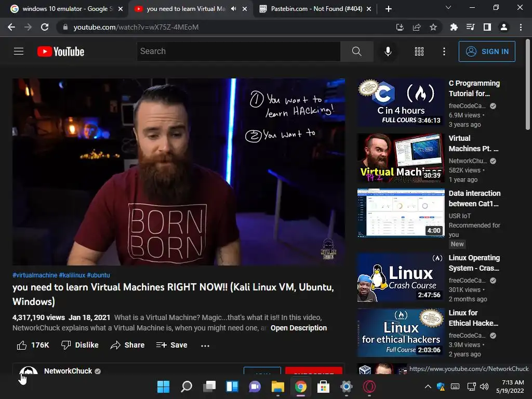Open NetworkChuck channel name link
The width and height of the screenshot is (532, 399).
point(68,371)
